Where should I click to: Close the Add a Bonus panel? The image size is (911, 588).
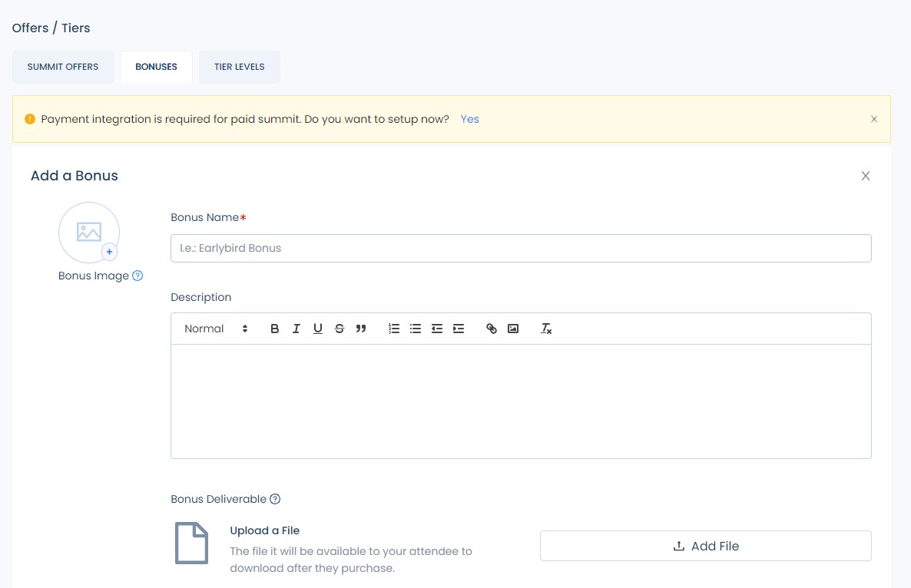[x=866, y=176]
